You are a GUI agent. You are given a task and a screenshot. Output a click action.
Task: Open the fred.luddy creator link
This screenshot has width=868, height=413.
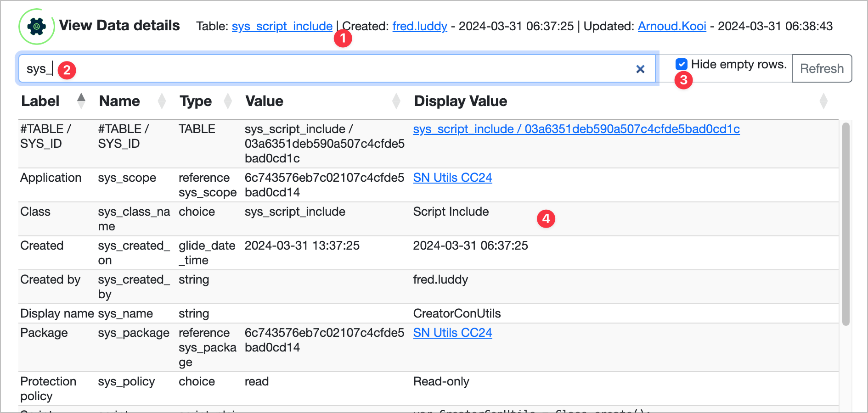pos(420,26)
